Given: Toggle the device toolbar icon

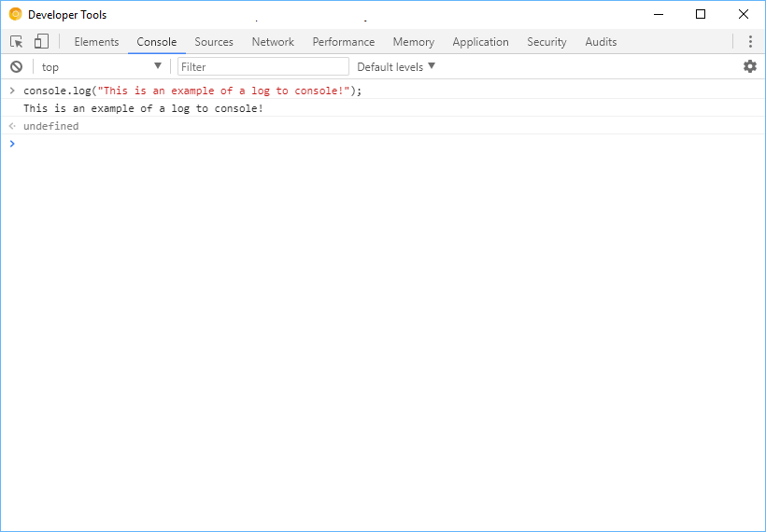Looking at the screenshot, I should click(41, 41).
